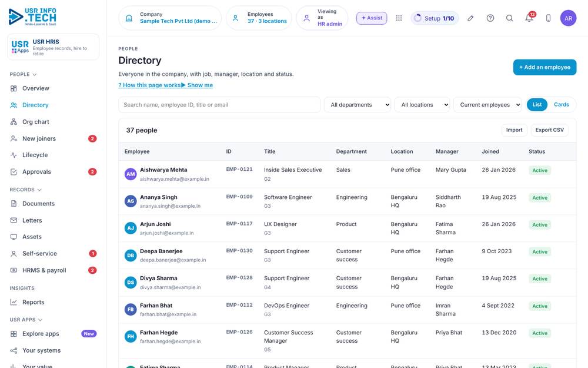
Task: Click Aishwarya Mehta's AM avatar
Action: coord(131,174)
